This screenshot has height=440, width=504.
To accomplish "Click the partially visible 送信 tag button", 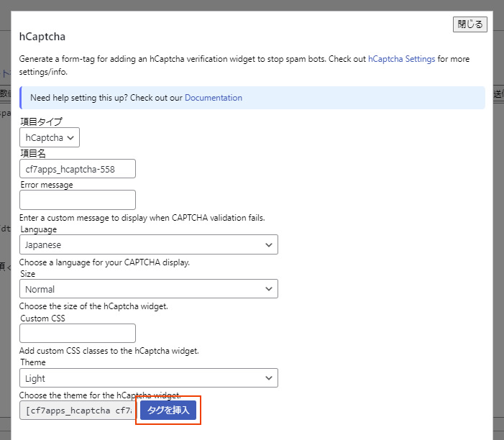I will (x=498, y=93).
